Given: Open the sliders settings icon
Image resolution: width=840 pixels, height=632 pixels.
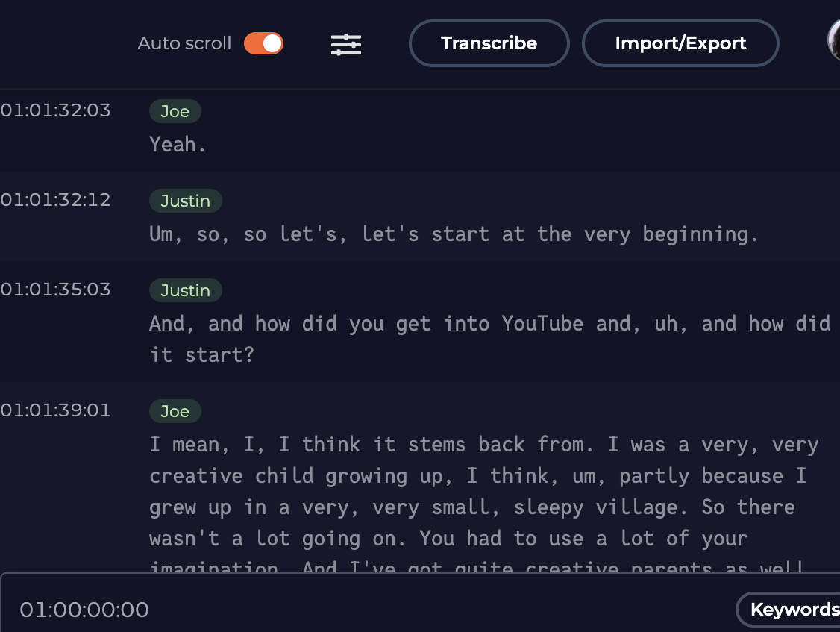Looking at the screenshot, I should tap(346, 44).
